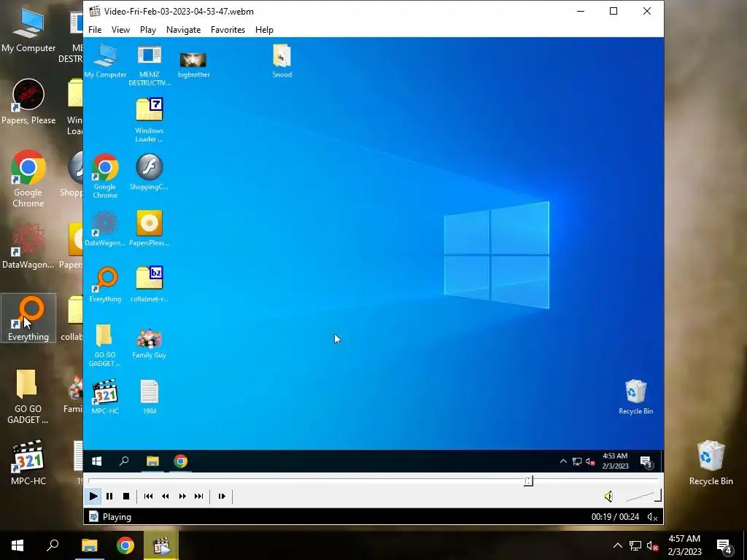Open the View menu
This screenshot has height=560, width=747.
click(120, 29)
